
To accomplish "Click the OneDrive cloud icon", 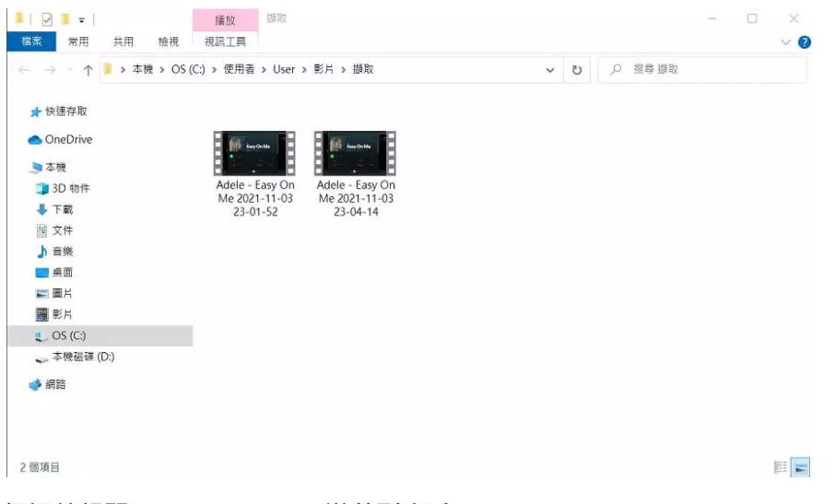I will click(35, 140).
